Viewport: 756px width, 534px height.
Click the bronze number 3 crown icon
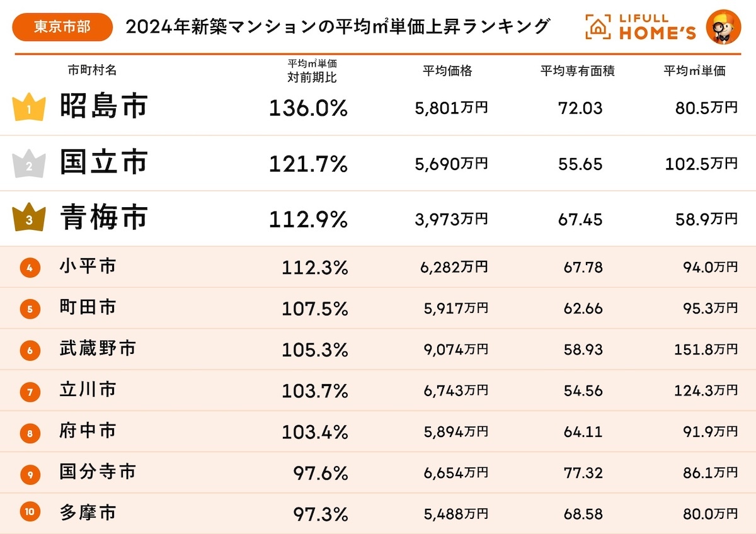(x=29, y=219)
